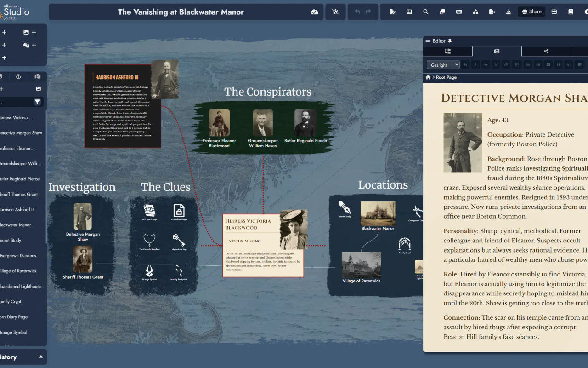Click the Emerald Pendant clue icon
The width and height of the screenshot is (588, 368).
click(149, 240)
